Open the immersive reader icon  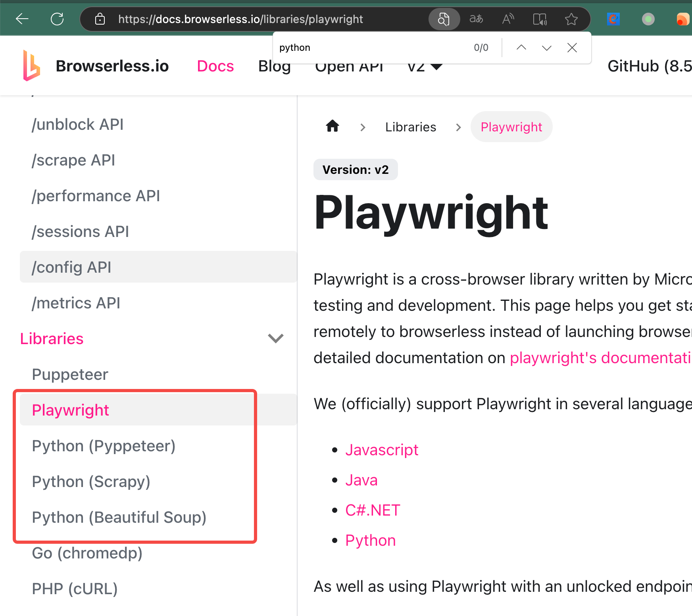tap(540, 19)
